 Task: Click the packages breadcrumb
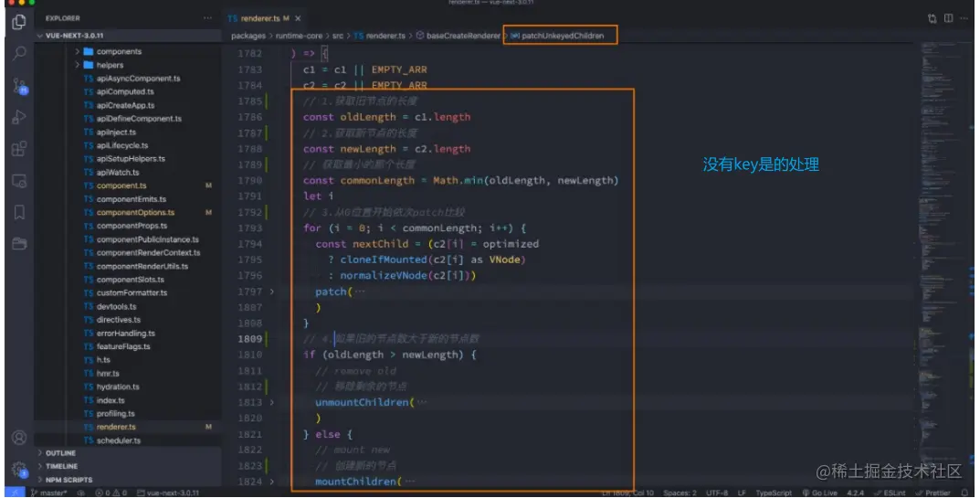point(248,37)
